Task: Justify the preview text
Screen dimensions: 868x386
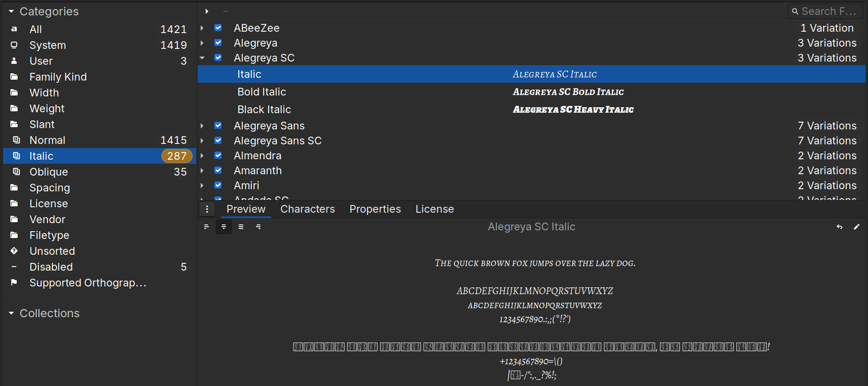Action: pos(241,227)
